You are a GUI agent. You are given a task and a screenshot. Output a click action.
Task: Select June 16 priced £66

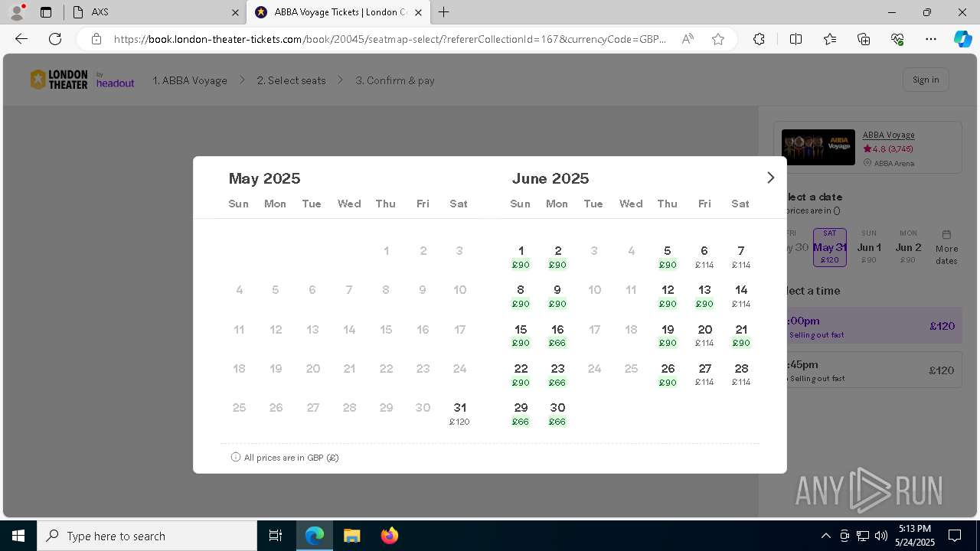[557, 335]
